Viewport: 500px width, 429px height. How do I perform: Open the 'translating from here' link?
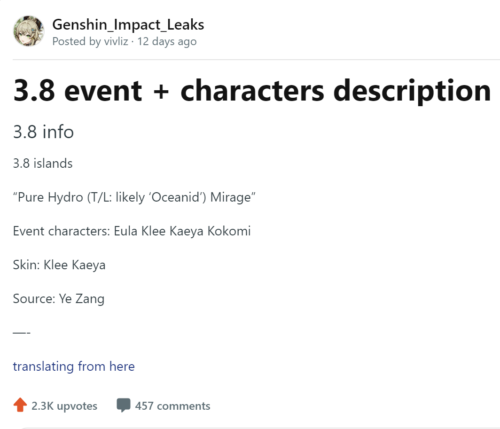(74, 366)
